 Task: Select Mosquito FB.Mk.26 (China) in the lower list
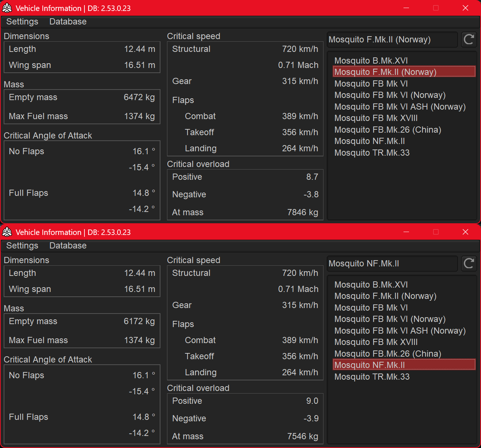[x=404, y=354]
